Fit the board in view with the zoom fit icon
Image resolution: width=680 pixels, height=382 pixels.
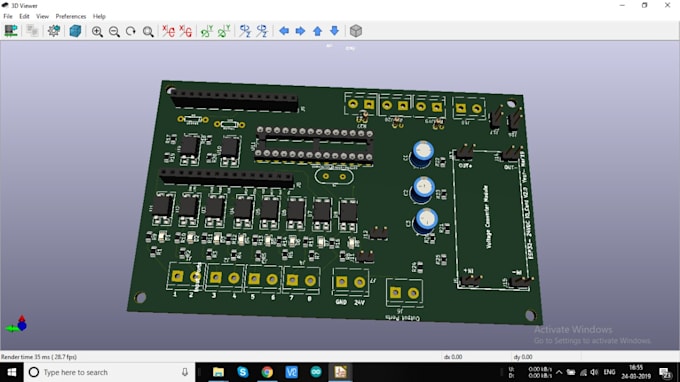[148, 31]
